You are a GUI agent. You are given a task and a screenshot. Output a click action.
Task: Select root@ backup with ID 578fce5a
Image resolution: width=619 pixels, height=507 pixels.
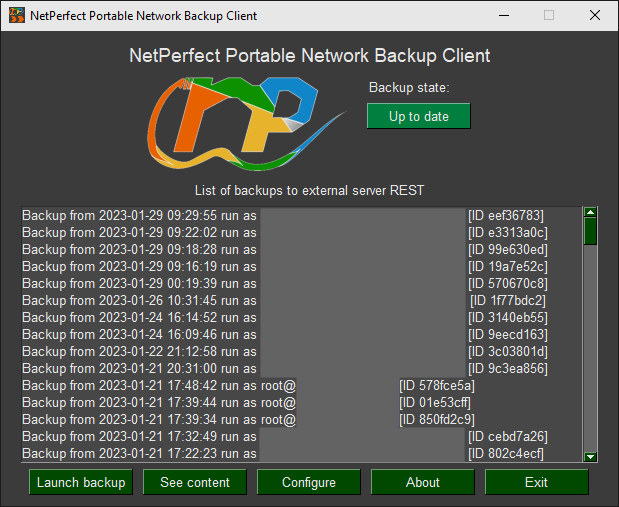pyautogui.click(x=300, y=385)
